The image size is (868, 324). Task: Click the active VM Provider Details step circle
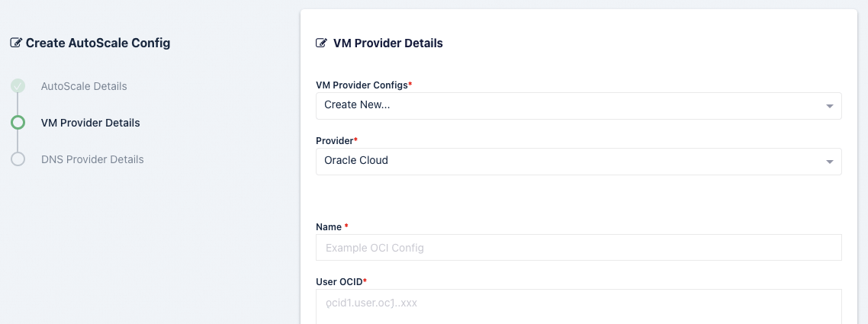click(18, 123)
